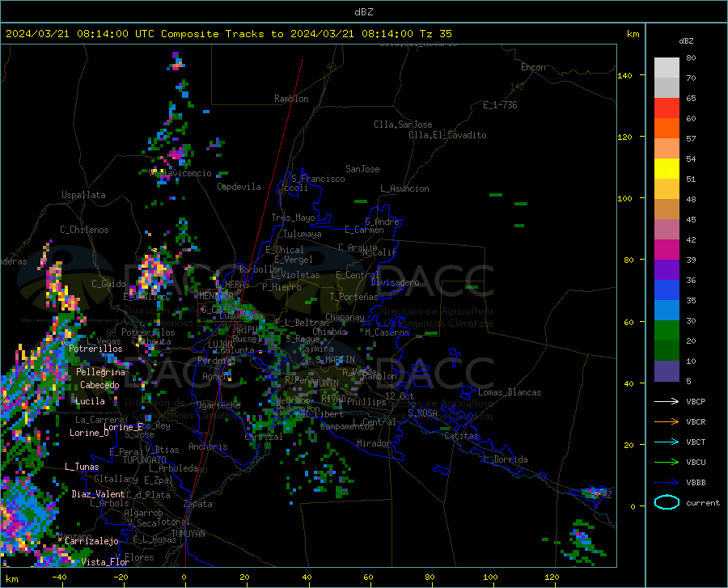The height and width of the screenshot is (588, 728).
Task: Pick the bright green swatch in dBZ scale
Action: [x=667, y=331]
